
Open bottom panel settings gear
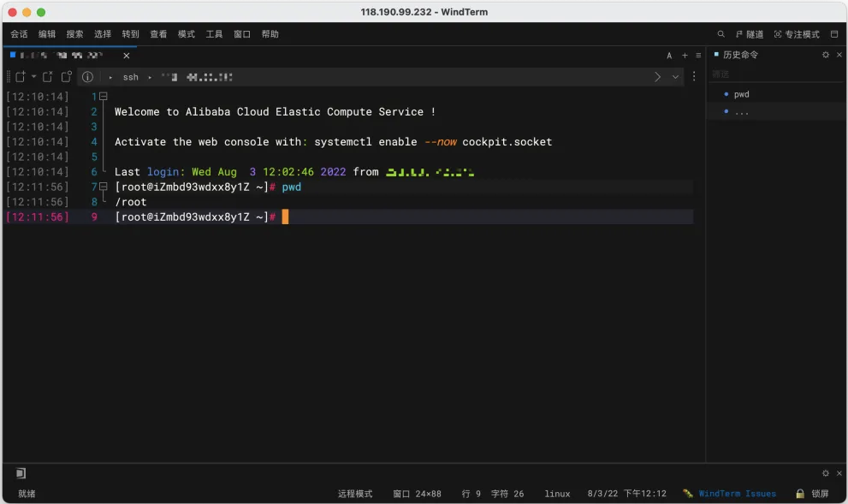825,473
